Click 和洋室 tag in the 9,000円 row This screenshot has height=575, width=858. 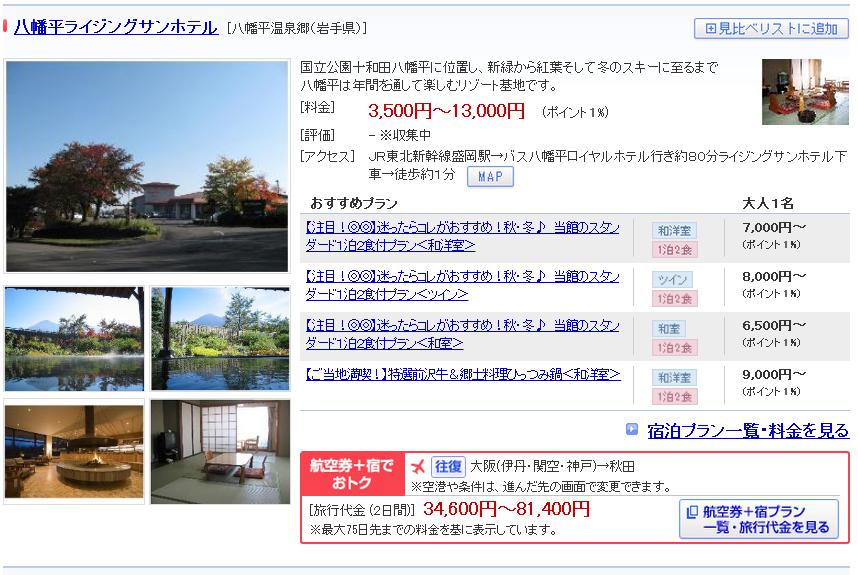click(x=674, y=378)
